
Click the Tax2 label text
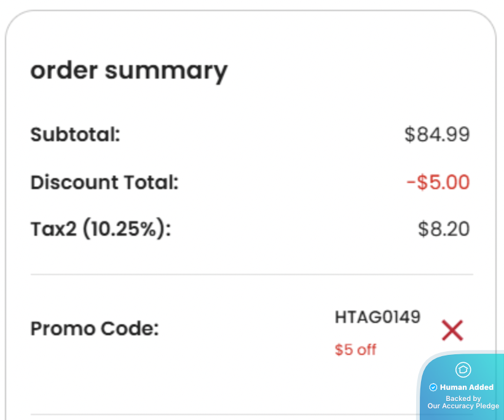tap(54, 229)
